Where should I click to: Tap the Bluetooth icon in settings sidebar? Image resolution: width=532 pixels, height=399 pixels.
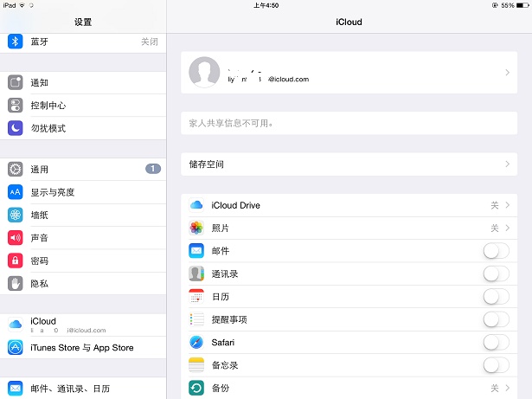click(x=16, y=42)
